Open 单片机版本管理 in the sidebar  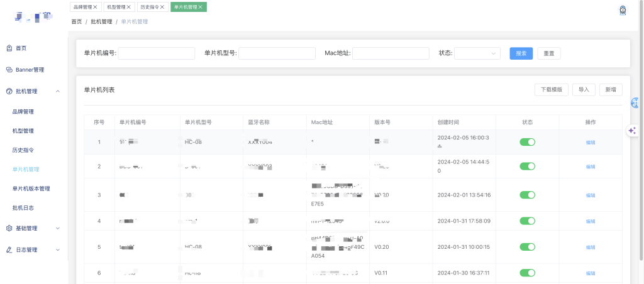(x=31, y=188)
